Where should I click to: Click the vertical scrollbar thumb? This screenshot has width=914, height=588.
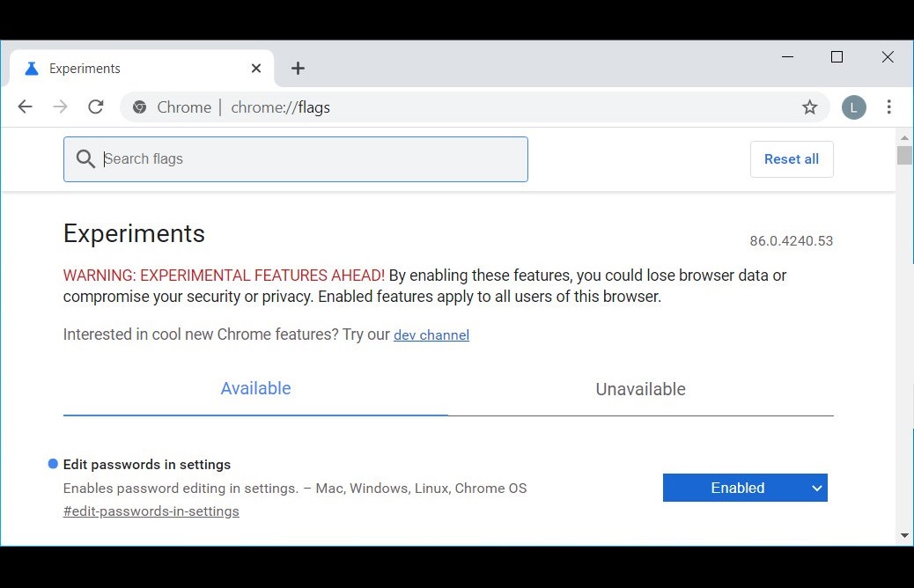[904, 156]
